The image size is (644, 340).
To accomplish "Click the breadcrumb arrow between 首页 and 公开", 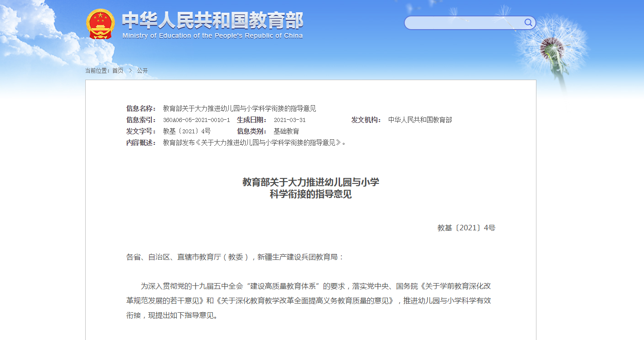I will (130, 71).
